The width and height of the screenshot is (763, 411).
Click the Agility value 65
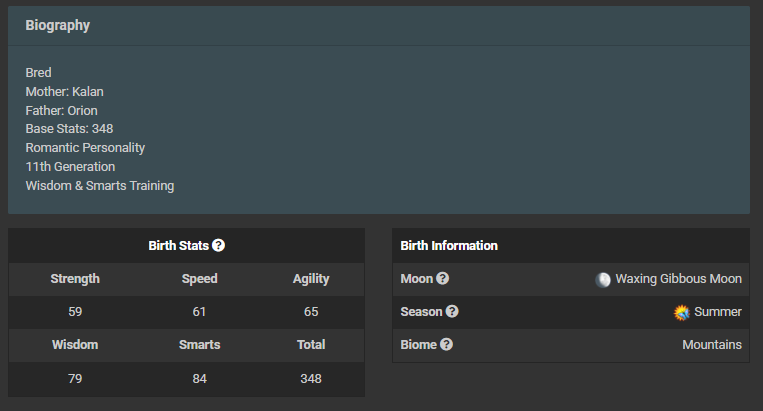click(311, 311)
